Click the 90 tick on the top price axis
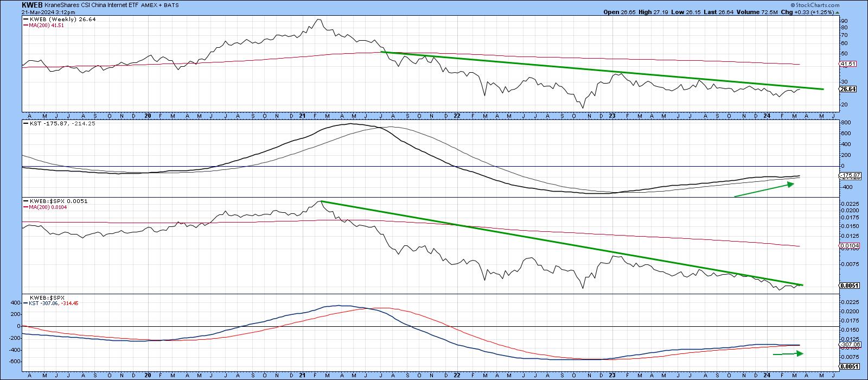 point(844,21)
